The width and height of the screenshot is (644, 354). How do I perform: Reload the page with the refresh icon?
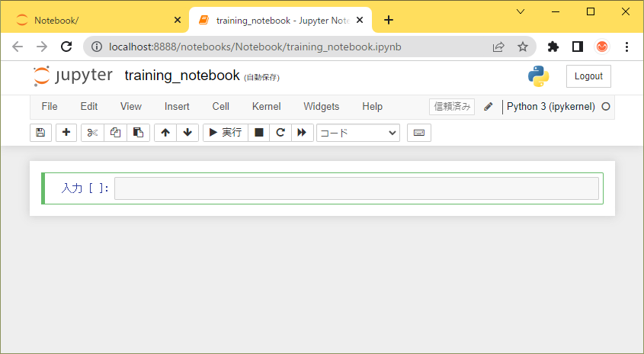point(66,47)
